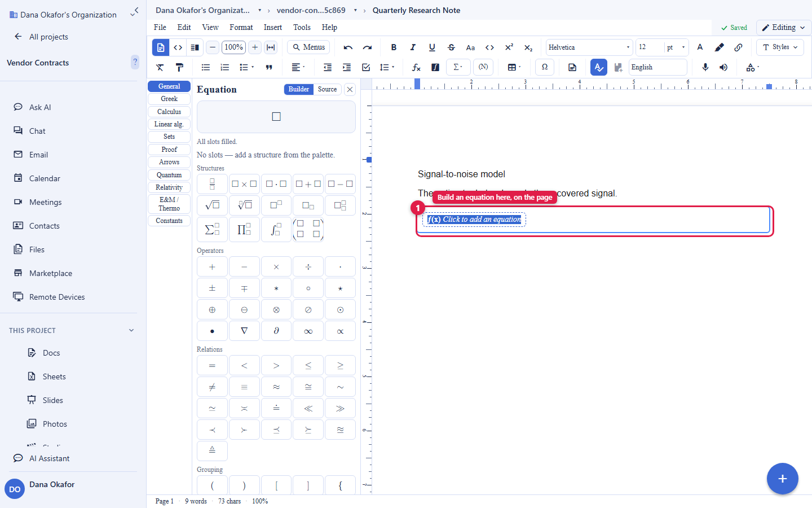This screenshot has width=812, height=508.
Task: Insert a block quote
Action: [269, 67]
